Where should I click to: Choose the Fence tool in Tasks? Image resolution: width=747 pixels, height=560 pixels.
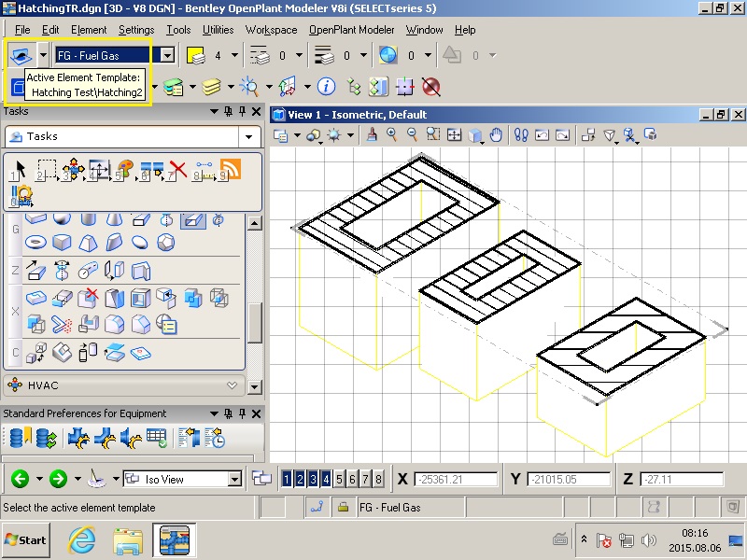[x=46, y=170]
